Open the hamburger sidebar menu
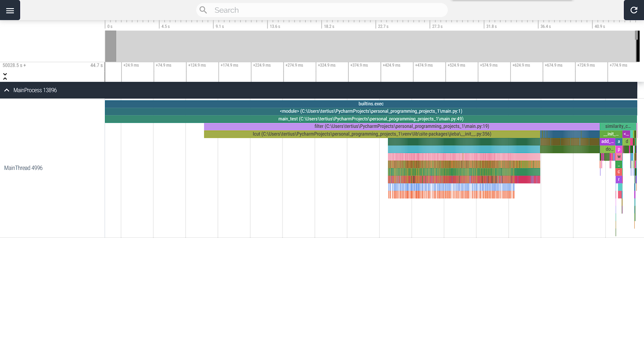The width and height of the screenshot is (644, 362). 10,10
